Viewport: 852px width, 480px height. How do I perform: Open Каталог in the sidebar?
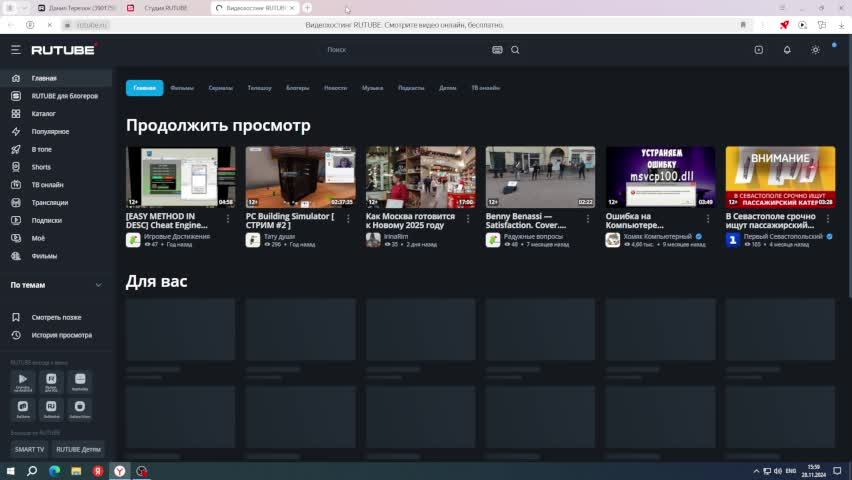click(56, 114)
